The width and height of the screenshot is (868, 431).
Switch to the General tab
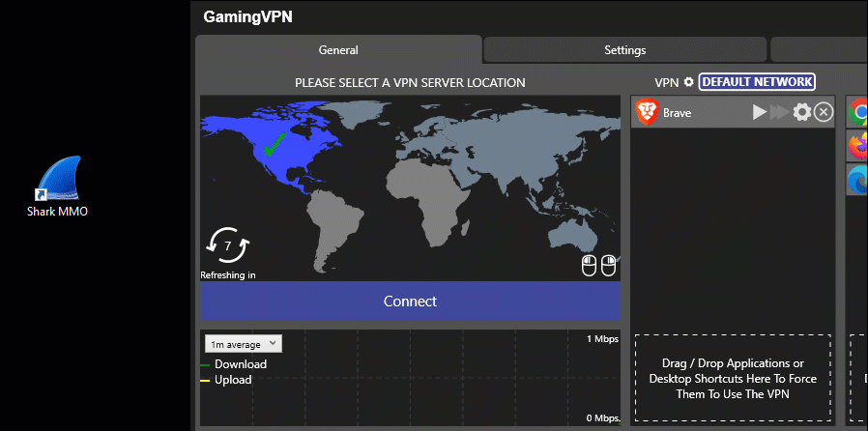[x=338, y=50]
